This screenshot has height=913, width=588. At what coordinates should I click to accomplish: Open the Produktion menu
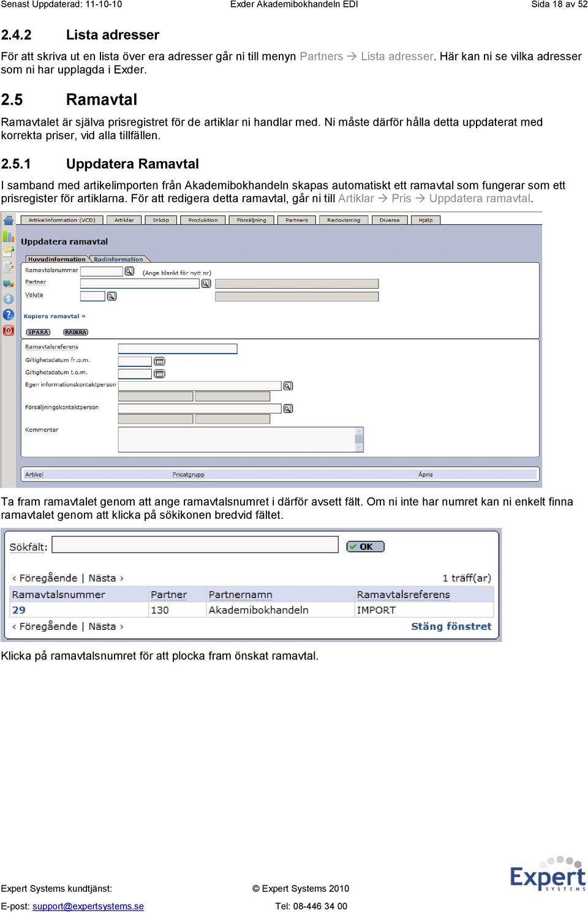click(x=203, y=220)
